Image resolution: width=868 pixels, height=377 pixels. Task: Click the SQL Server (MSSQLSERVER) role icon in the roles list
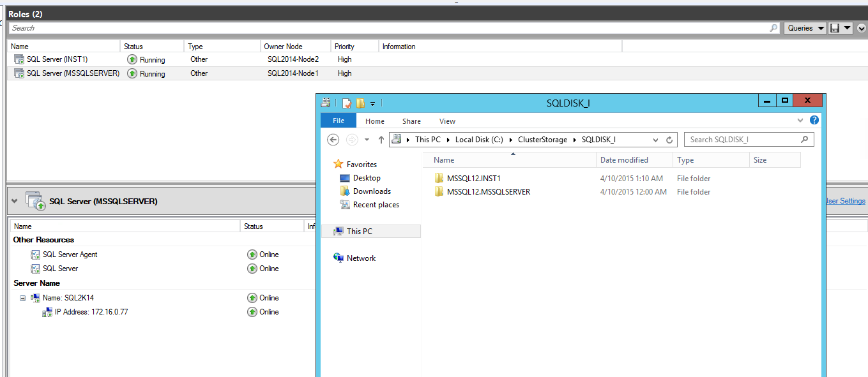tap(19, 73)
